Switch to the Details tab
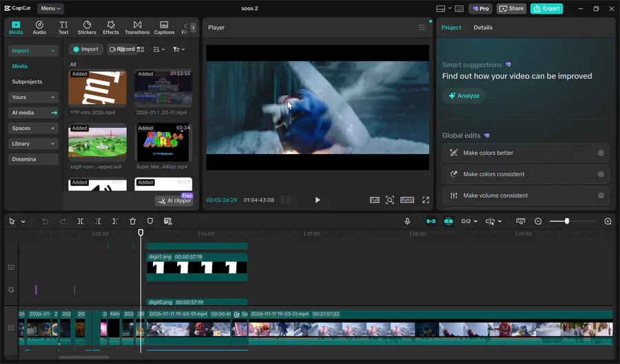Image resolution: width=620 pixels, height=364 pixels. [483, 28]
